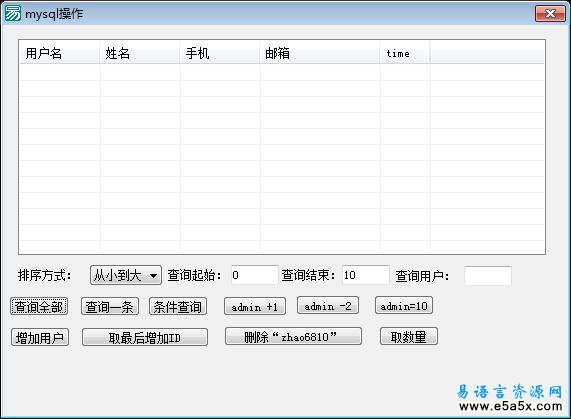Open the 从小到大 sort order dropdown

tap(126, 275)
